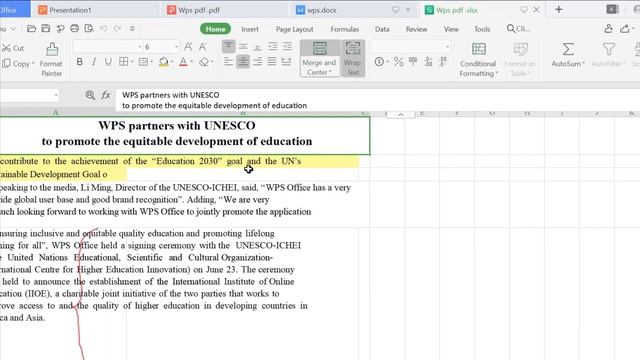Redo the last action
This screenshot has height=360, width=640.
coord(118,29)
